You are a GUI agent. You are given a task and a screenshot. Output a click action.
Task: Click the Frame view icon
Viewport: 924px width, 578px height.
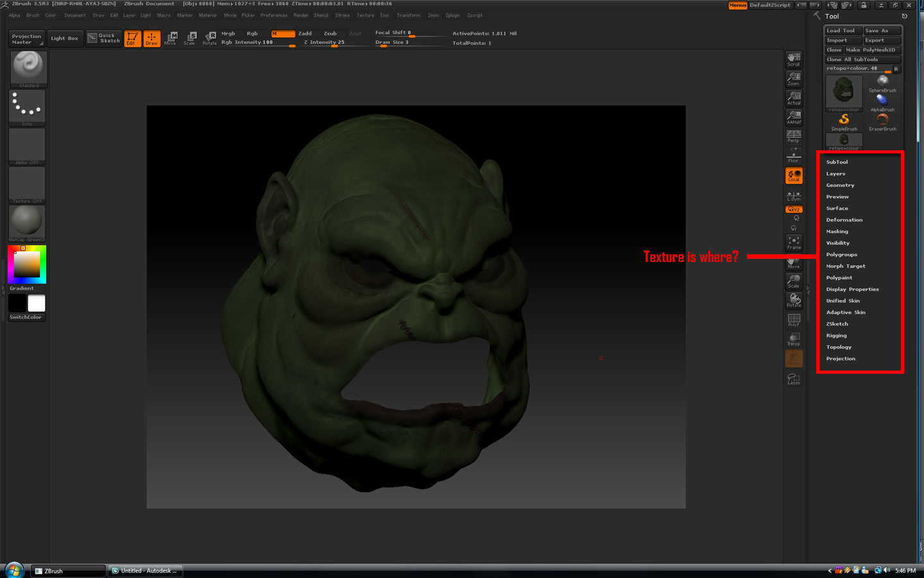click(794, 242)
